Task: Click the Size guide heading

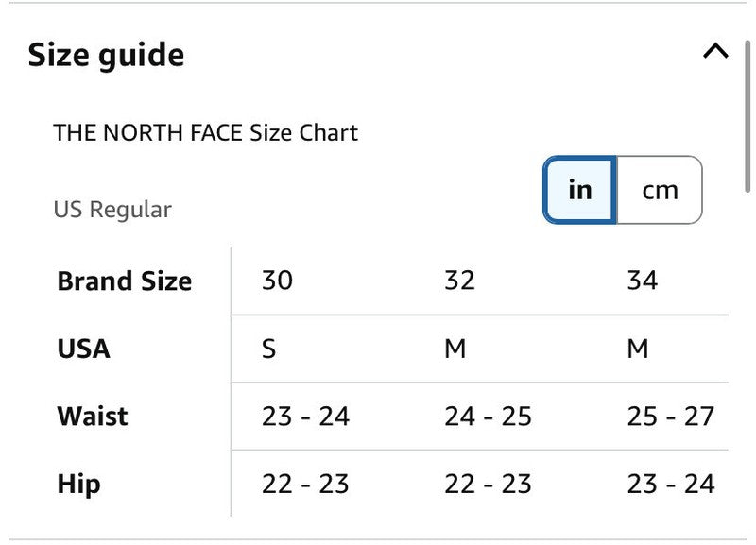Action: [x=106, y=55]
